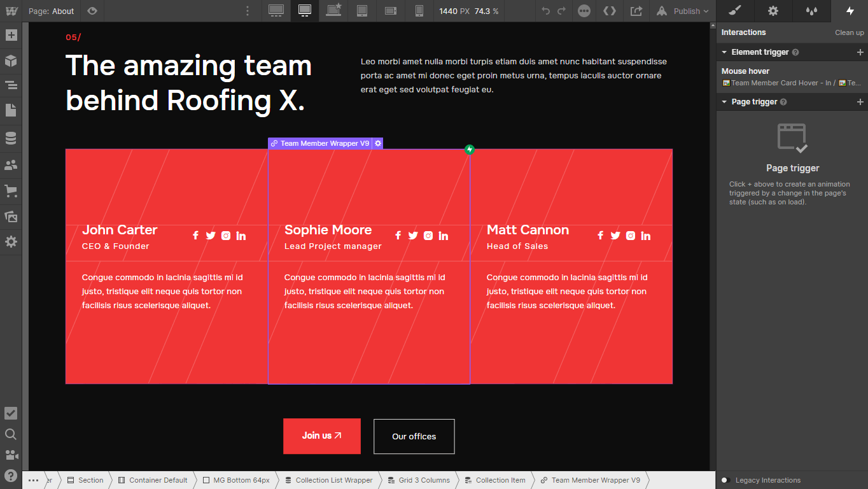Viewport: 868px width, 489px height.
Task: Click the Clean up link in Interactions
Action: pyautogui.click(x=850, y=32)
